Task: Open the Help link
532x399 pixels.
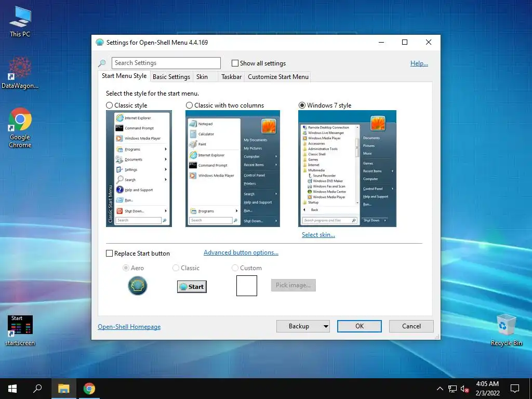Action: (419, 63)
